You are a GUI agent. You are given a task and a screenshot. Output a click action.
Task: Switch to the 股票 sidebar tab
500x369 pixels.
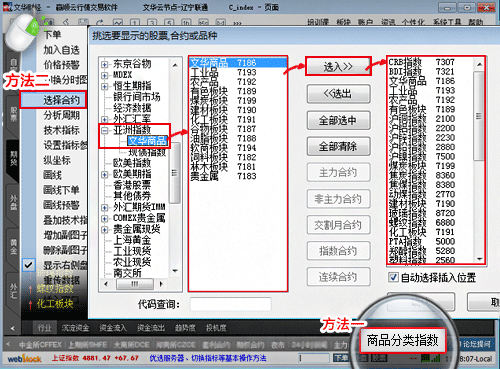(13, 114)
